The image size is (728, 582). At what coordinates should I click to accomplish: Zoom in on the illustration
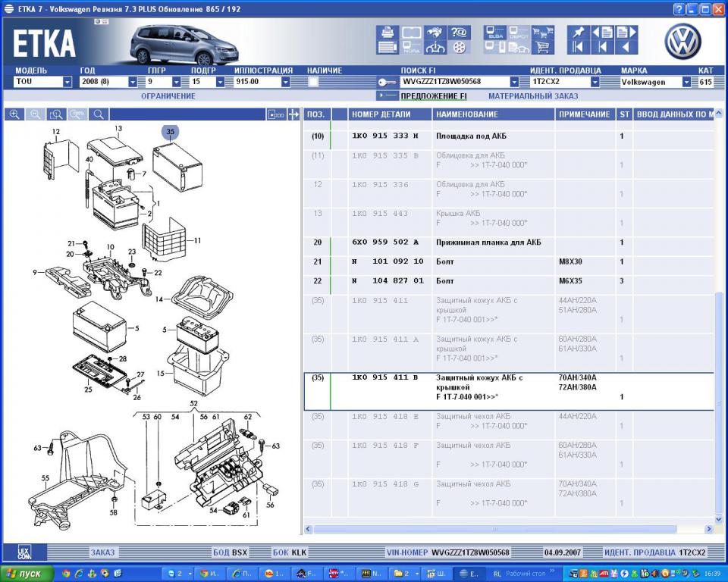click(x=14, y=114)
